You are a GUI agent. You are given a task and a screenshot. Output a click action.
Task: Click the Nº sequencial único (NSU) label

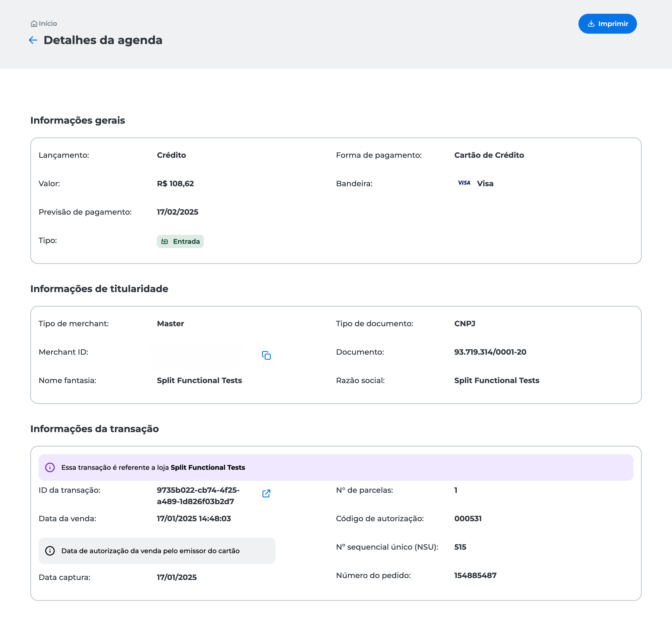387,547
